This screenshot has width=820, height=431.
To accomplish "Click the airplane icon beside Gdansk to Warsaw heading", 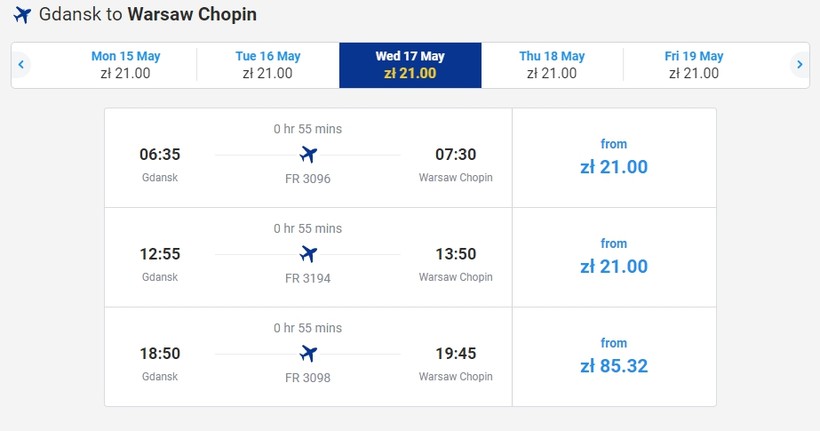I will [x=22, y=15].
